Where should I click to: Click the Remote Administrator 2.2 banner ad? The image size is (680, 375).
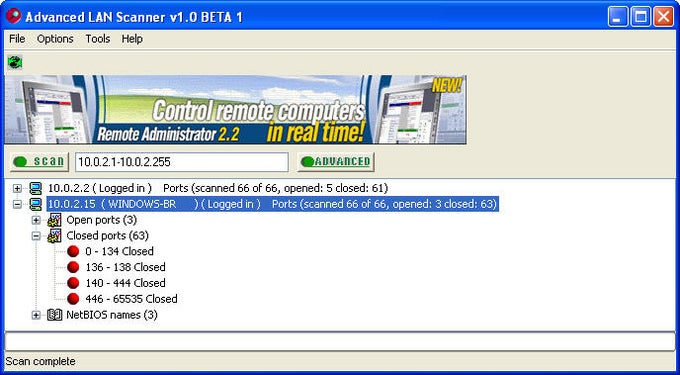tap(235, 110)
